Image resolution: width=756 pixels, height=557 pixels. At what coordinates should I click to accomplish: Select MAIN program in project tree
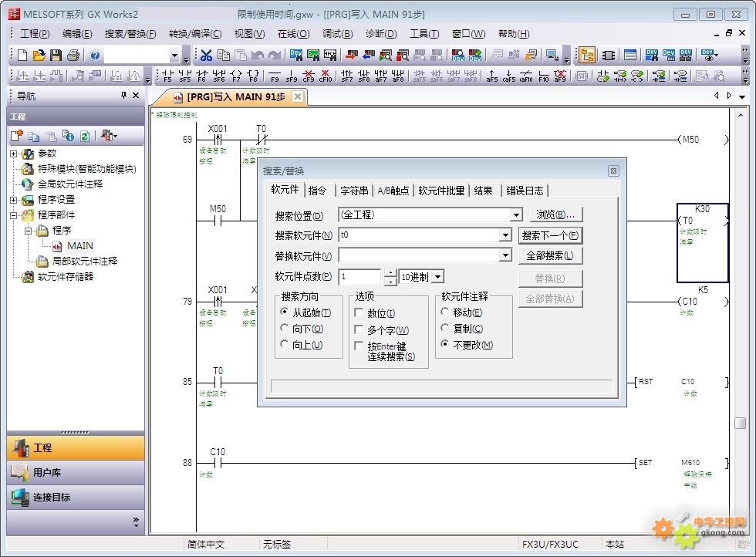(80, 246)
